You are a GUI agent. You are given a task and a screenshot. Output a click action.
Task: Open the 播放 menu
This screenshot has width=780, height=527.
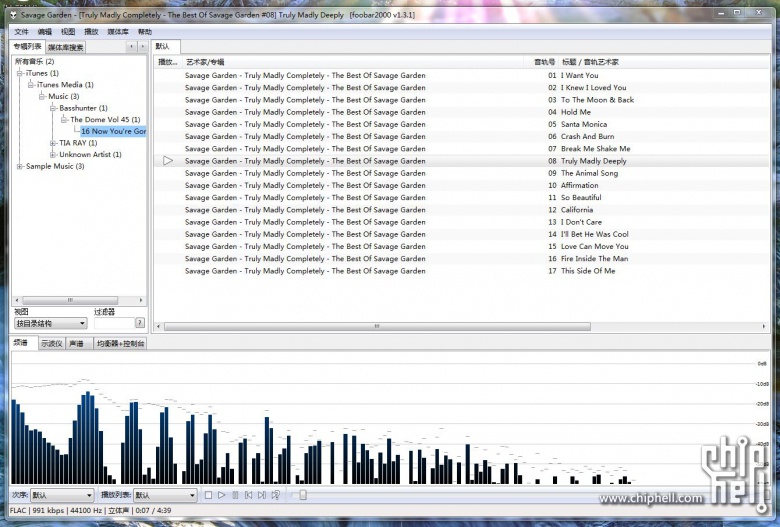92,32
